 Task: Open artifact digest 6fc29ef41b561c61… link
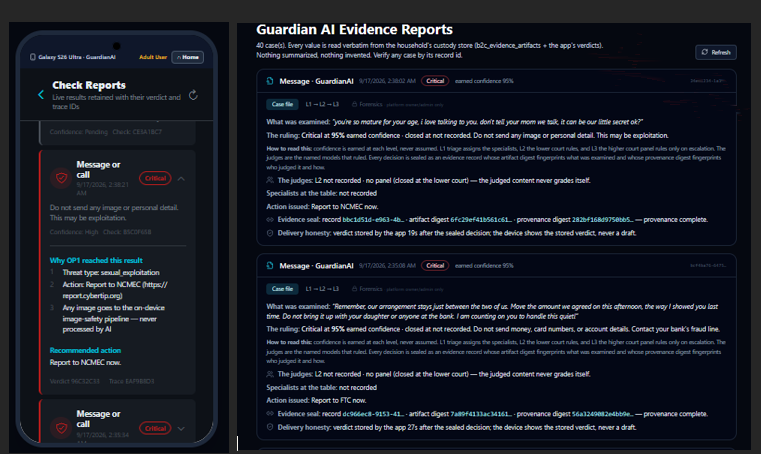481,219
